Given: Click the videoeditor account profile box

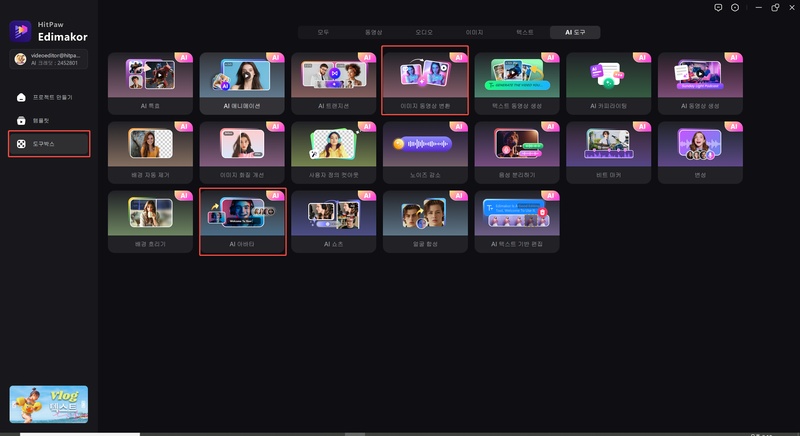Looking at the screenshot, I should [x=48, y=62].
